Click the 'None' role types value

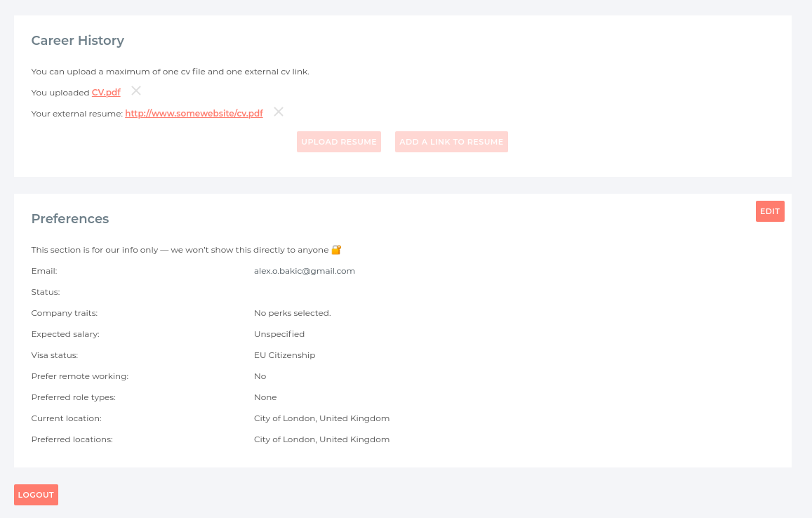click(265, 397)
